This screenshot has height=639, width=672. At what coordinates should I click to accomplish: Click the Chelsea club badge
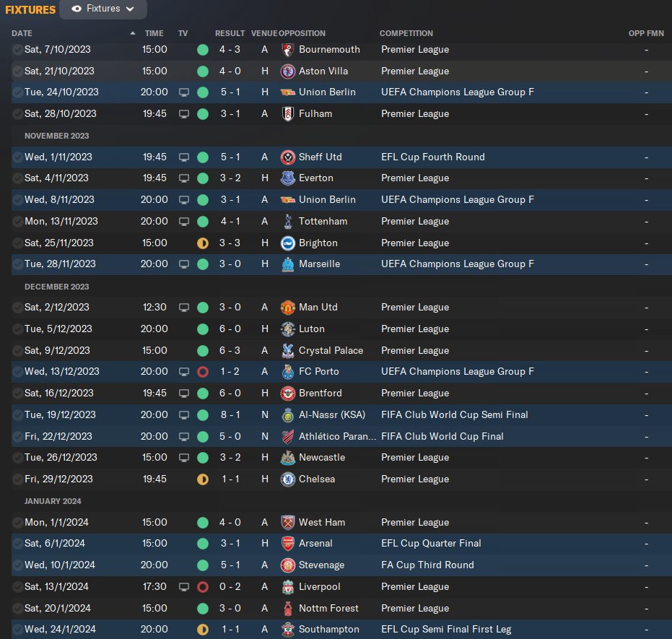pyautogui.click(x=287, y=479)
